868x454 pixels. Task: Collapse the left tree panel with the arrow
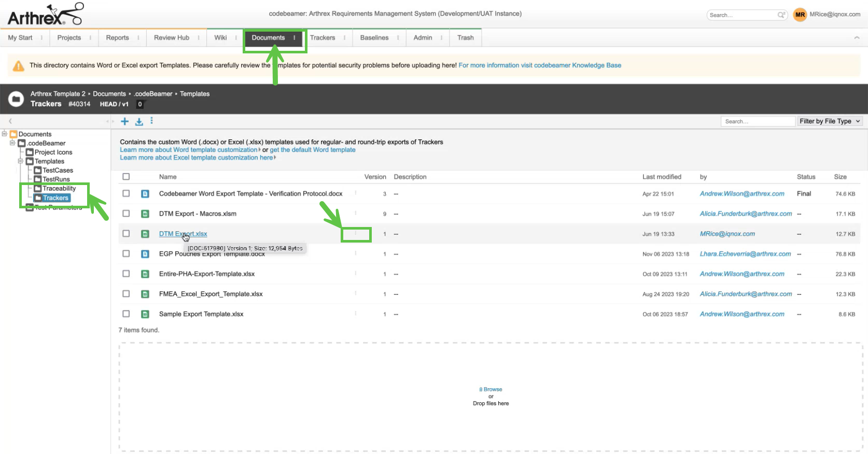10,121
